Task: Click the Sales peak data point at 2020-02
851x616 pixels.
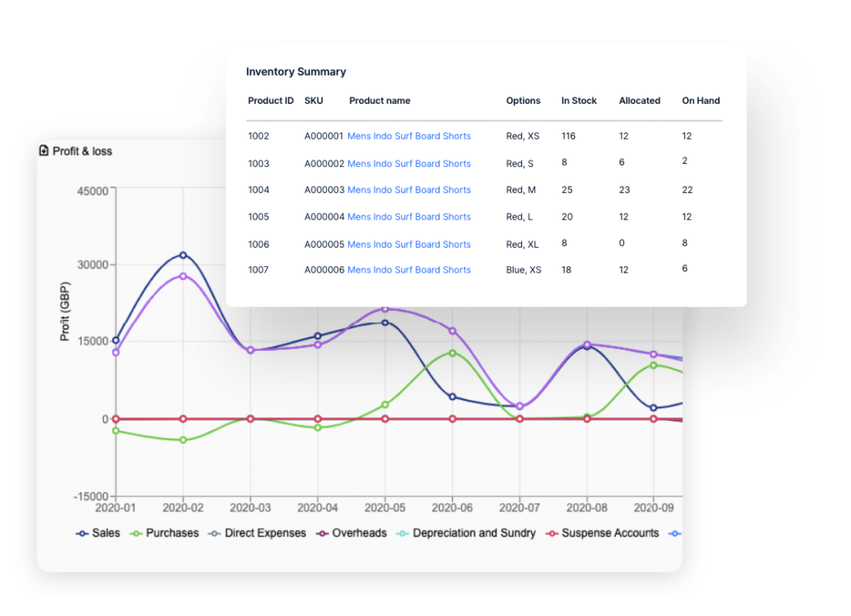Action: (182, 255)
